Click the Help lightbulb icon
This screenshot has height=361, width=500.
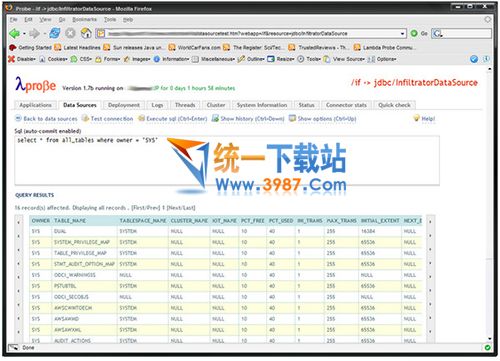416,118
